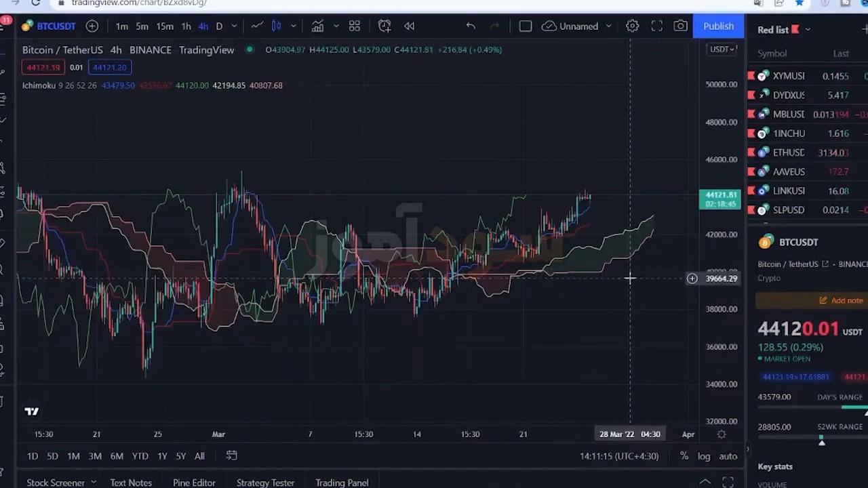The height and width of the screenshot is (488, 868).
Task: Expand the chart style dropdown arrow
Action: coord(293,26)
